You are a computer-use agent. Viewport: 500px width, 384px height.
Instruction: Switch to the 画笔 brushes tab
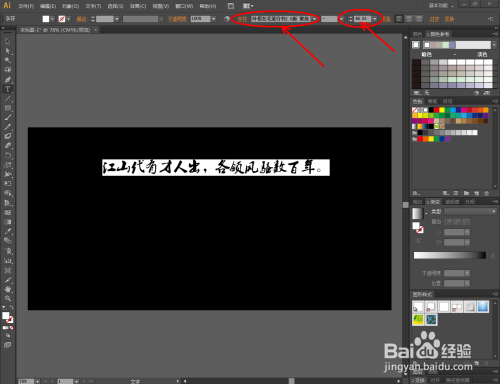(x=432, y=101)
